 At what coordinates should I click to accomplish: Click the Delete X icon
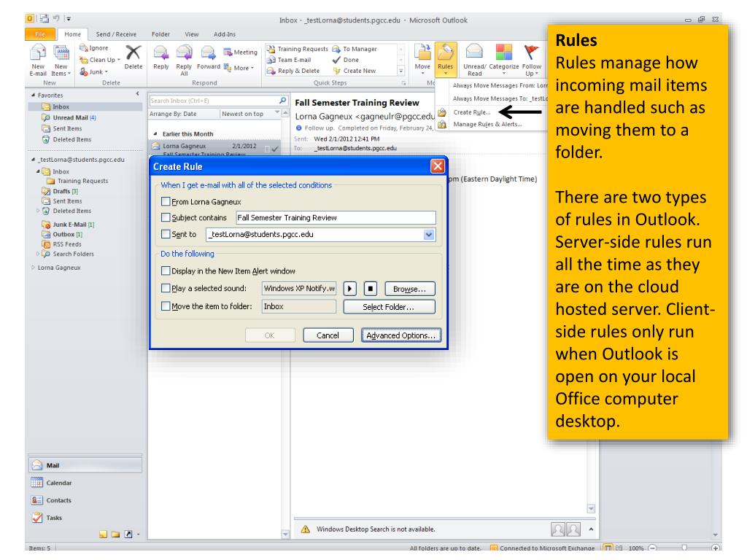click(x=133, y=52)
